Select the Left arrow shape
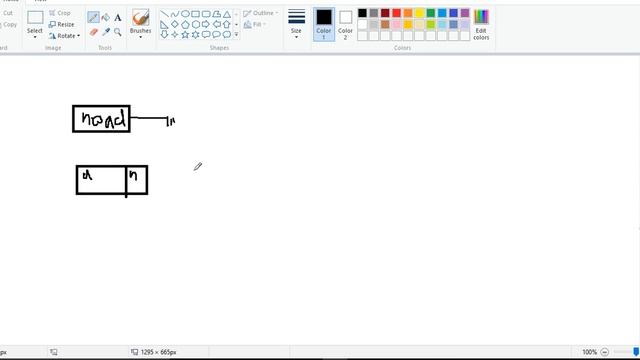 pyautogui.click(x=216, y=24)
